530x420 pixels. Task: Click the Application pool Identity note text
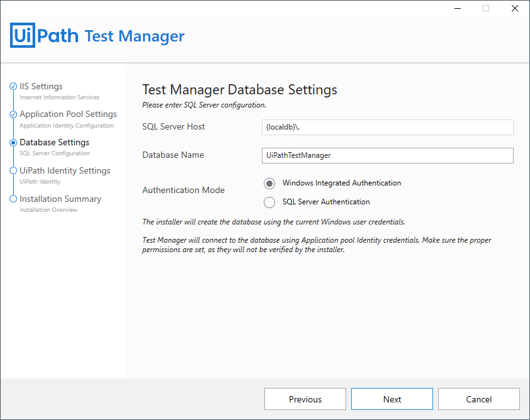click(317, 245)
